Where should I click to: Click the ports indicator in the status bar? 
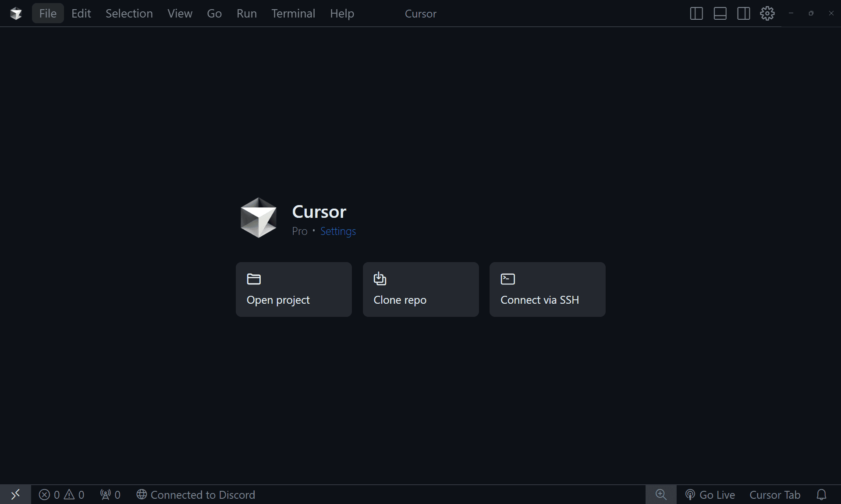click(x=110, y=495)
